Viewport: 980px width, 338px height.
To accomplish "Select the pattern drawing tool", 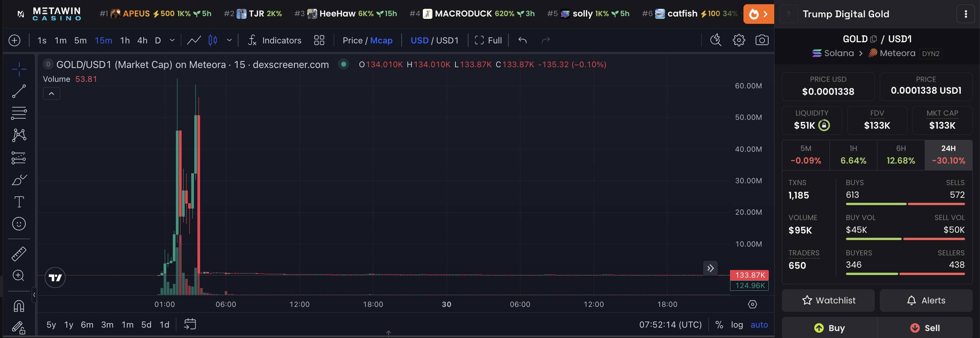I will point(19,135).
